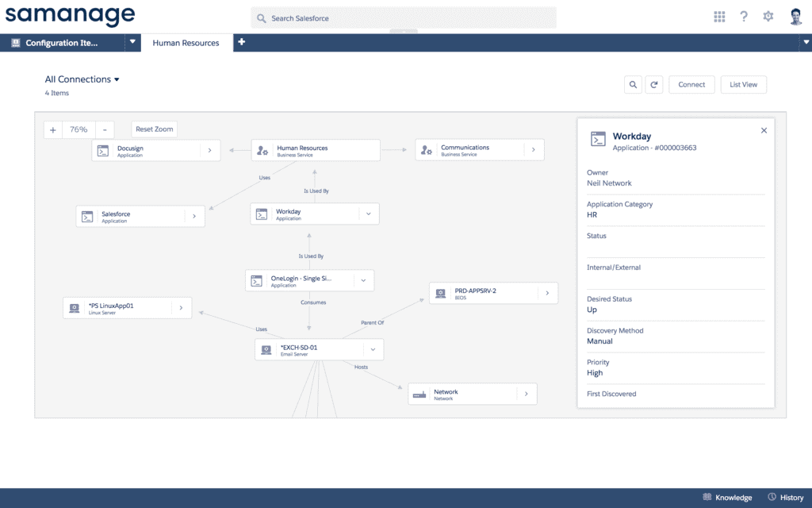Select the Docusign node label
812x508 pixels.
coord(130,148)
